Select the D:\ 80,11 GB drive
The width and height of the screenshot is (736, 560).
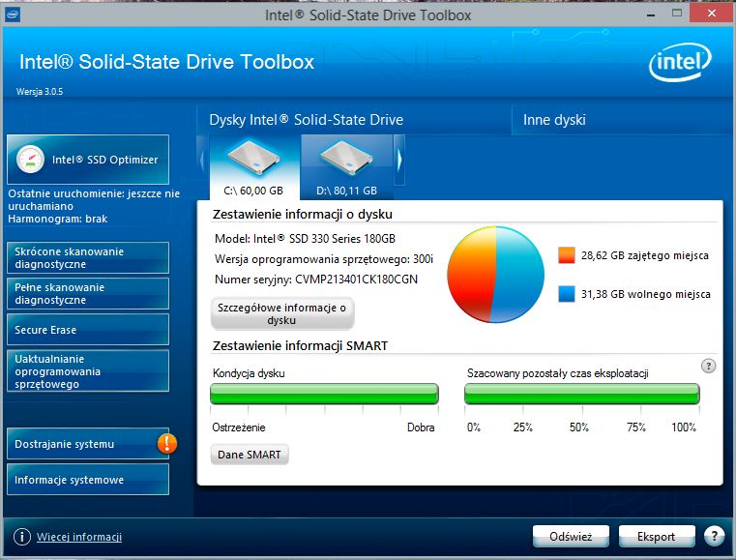[x=347, y=167]
